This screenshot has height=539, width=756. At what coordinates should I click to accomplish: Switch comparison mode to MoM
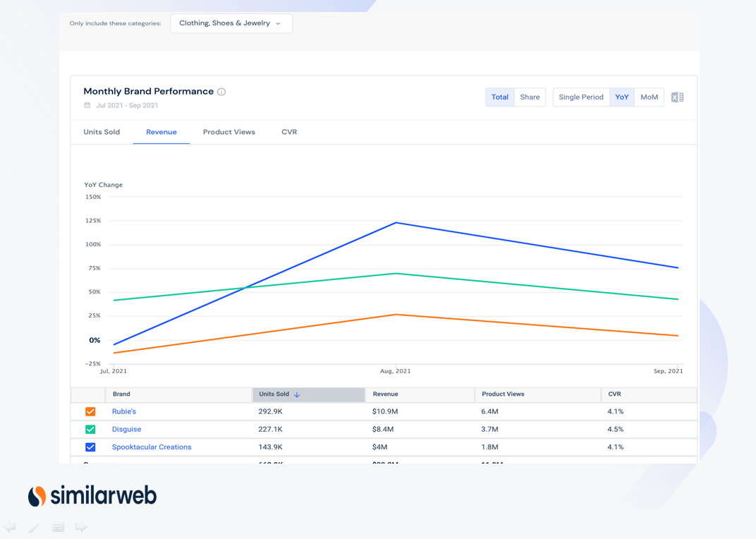(x=649, y=97)
